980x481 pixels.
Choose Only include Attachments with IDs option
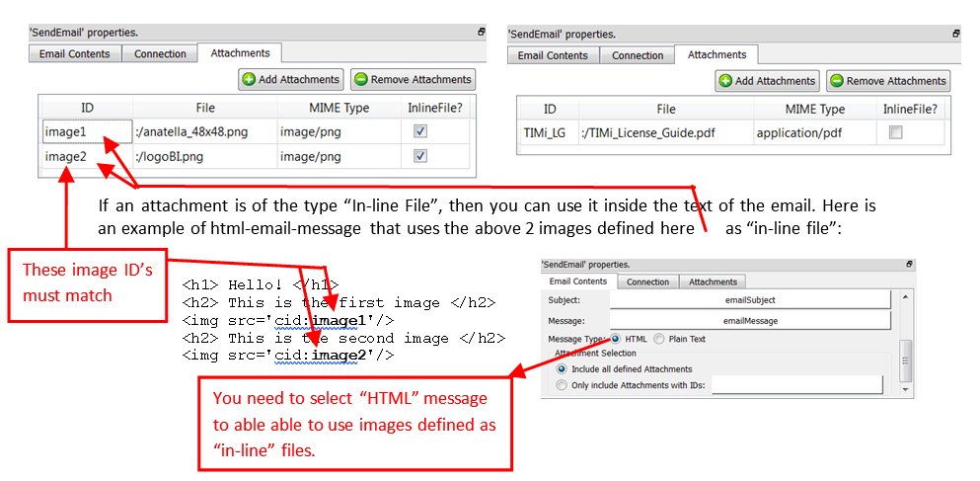[562, 385]
